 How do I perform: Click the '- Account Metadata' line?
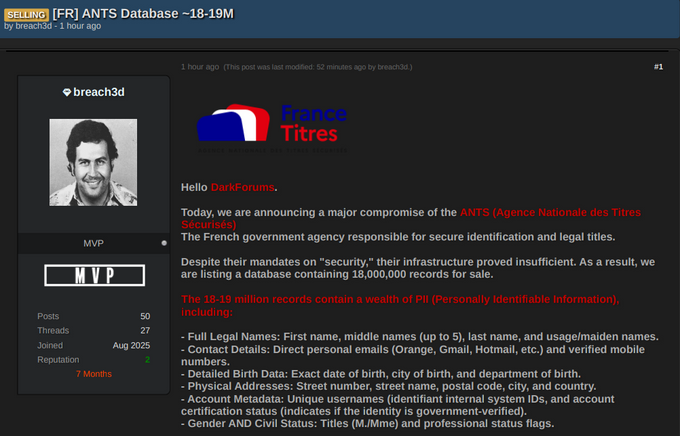coord(398,405)
